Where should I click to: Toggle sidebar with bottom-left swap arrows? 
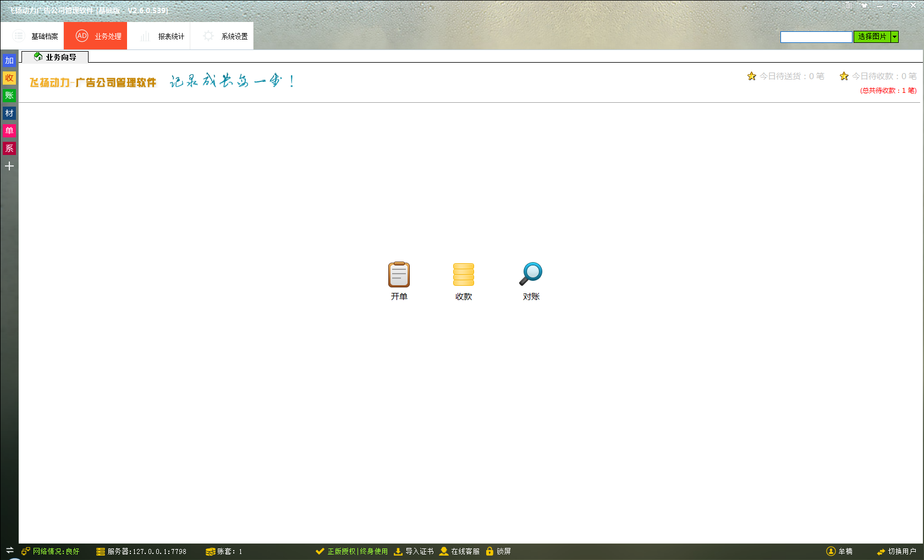(9, 550)
